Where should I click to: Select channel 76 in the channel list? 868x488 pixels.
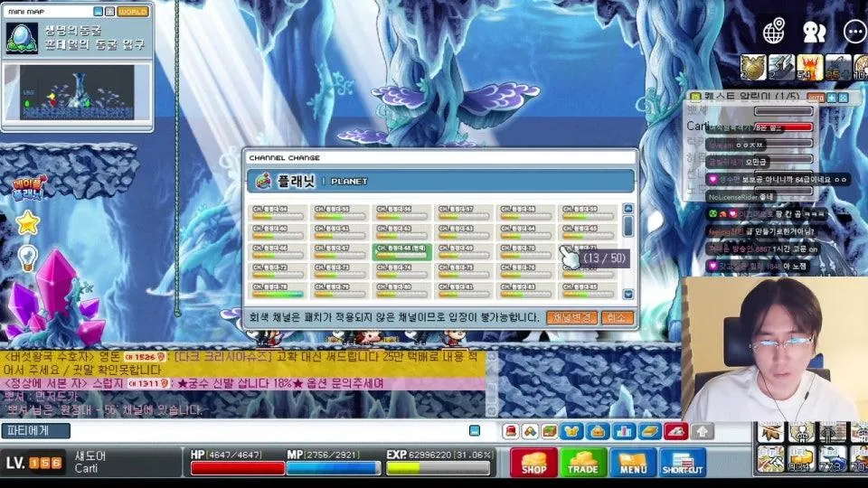point(526,271)
